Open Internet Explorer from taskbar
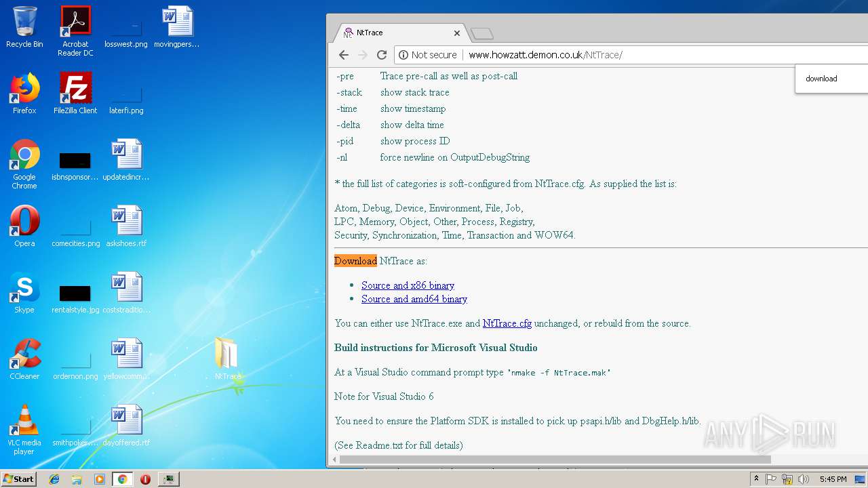This screenshot has height=488, width=868. pos(54,479)
